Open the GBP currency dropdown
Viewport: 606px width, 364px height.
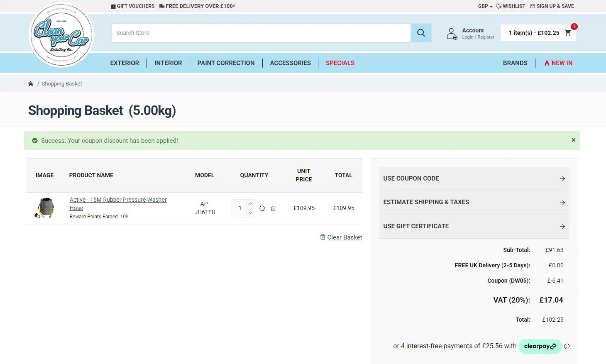(x=485, y=6)
